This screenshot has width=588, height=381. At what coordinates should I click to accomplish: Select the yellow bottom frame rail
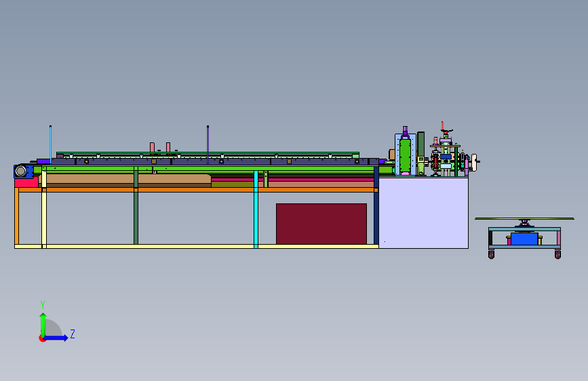(197, 246)
